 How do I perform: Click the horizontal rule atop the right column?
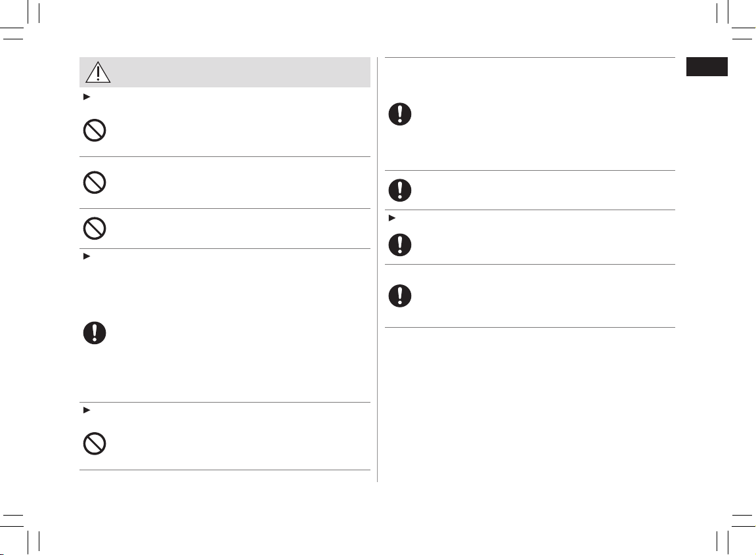pyautogui.click(x=529, y=58)
